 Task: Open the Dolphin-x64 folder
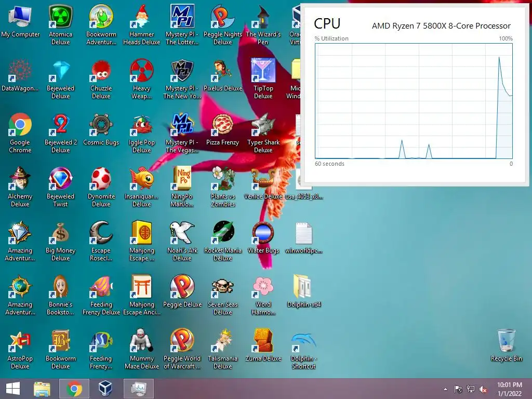coord(303,292)
